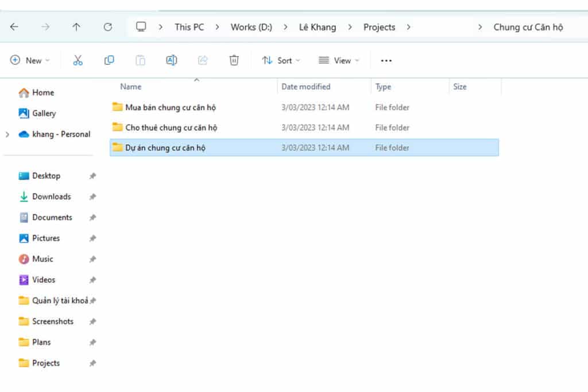Cut the selected folder

coord(78,60)
